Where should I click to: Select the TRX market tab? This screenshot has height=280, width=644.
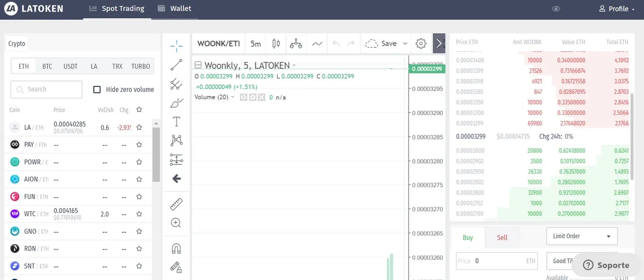[117, 66]
